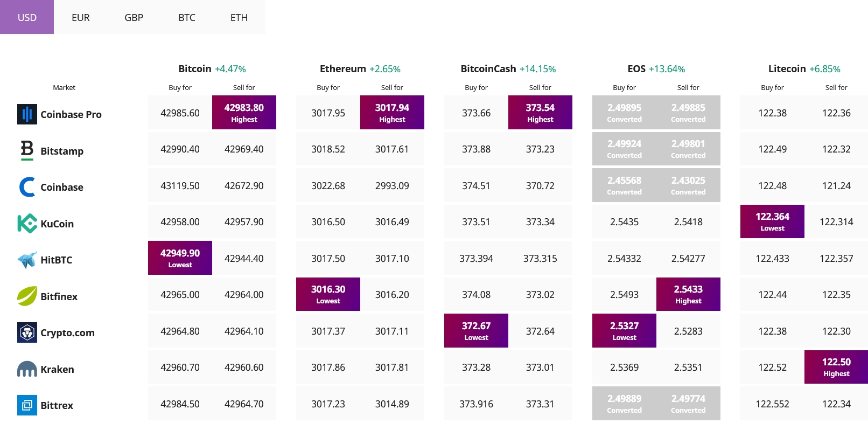Click the Bitstamp logo icon
This screenshot has width=868, height=423.
coord(27,150)
